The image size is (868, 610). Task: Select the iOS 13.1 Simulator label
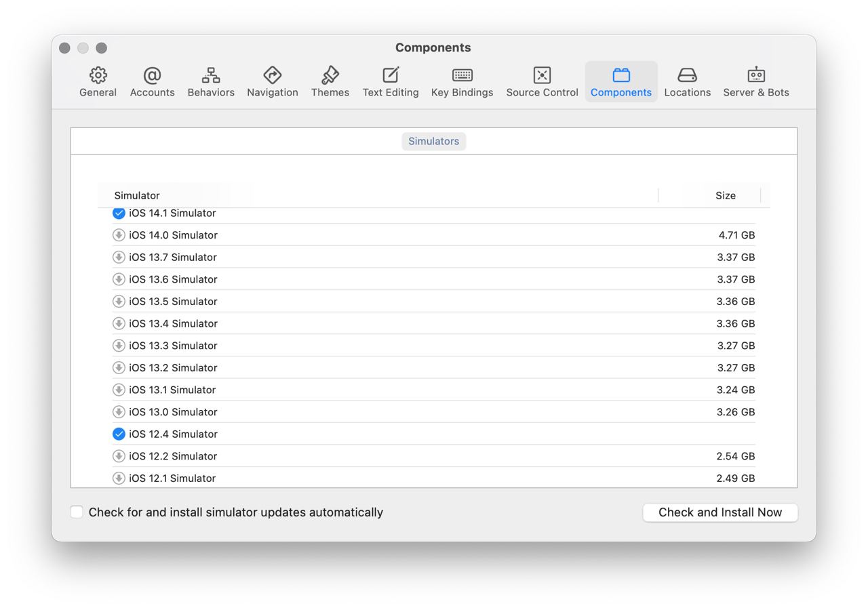172,390
